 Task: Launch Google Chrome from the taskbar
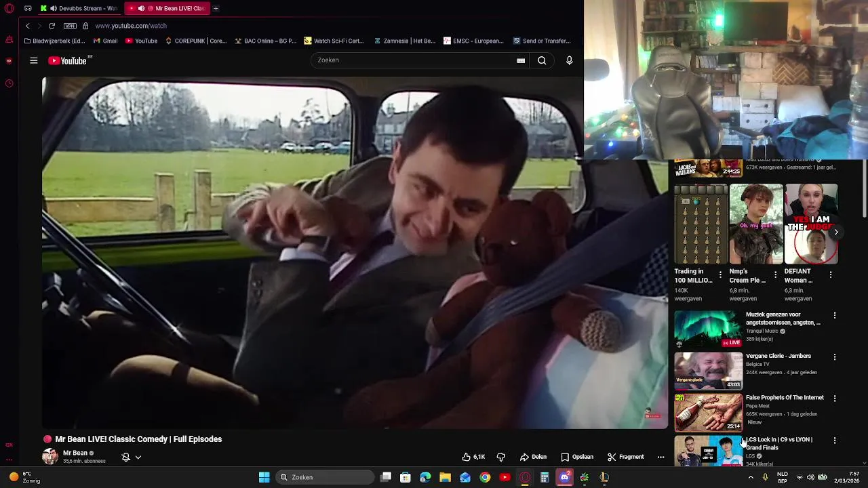[485, 477]
